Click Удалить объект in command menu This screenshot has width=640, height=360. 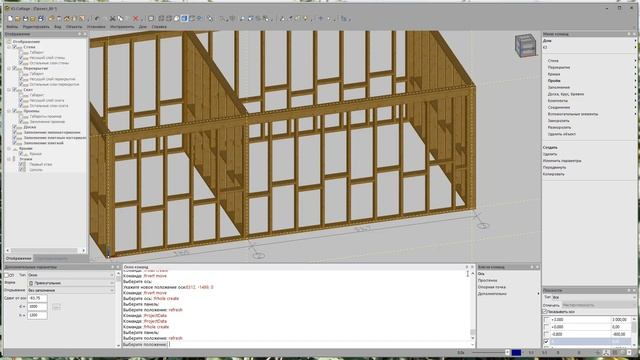[562, 134]
